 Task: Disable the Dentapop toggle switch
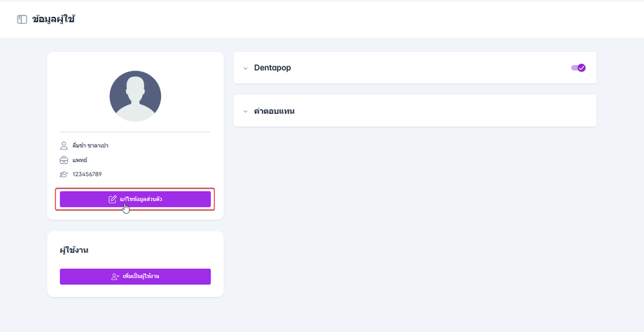click(x=578, y=68)
